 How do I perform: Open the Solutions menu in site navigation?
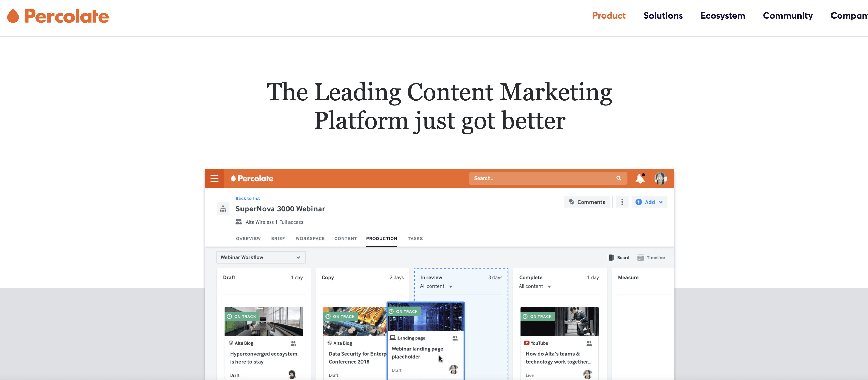[x=663, y=16]
